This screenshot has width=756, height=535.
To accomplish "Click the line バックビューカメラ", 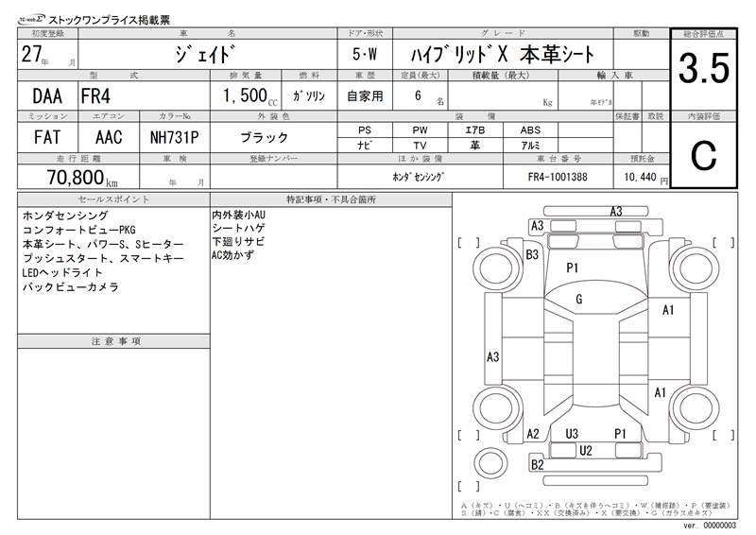I will [x=70, y=287].
